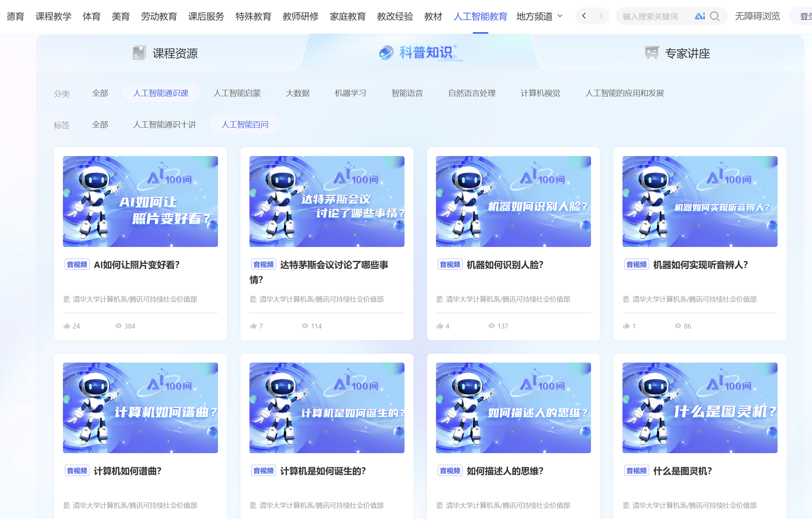Click the like icon on 达特茅斯会议 card
The image size is (812, 519).
pyautogui.click(x=254, y=326)
